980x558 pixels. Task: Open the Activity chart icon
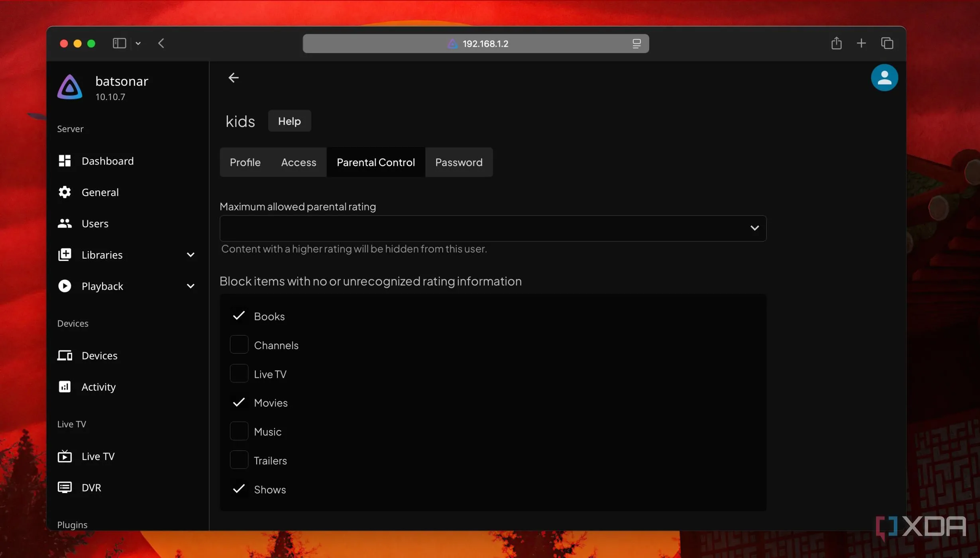coord(65,387)
